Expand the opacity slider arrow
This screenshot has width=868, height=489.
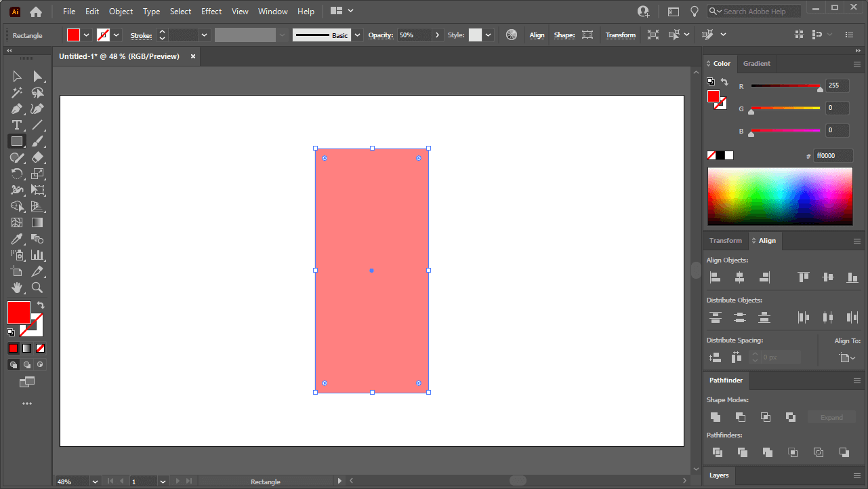pos(437,35)
